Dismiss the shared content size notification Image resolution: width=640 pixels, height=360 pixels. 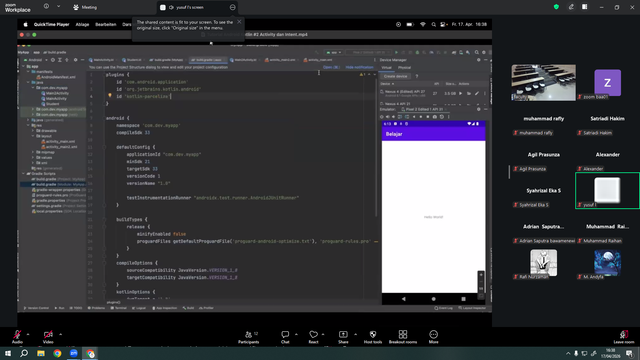point(239,22)
